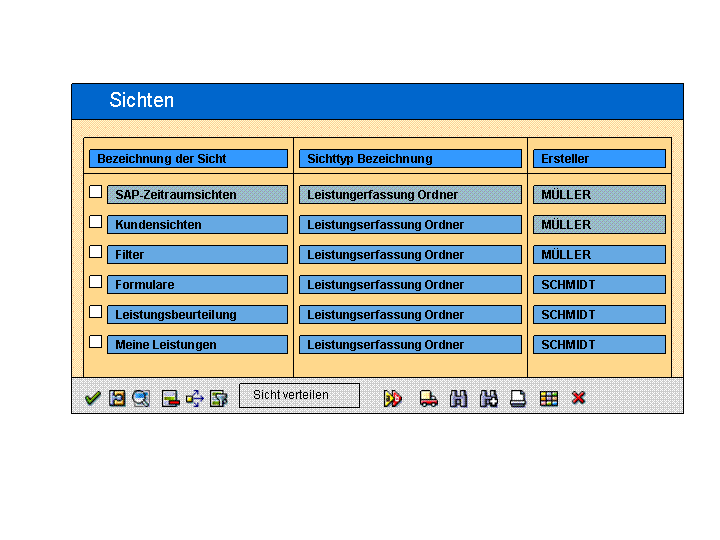
Task: Click the MÜLLER cell in the SAP-Zeitraumsichten row
Action: tap(599, 194)
